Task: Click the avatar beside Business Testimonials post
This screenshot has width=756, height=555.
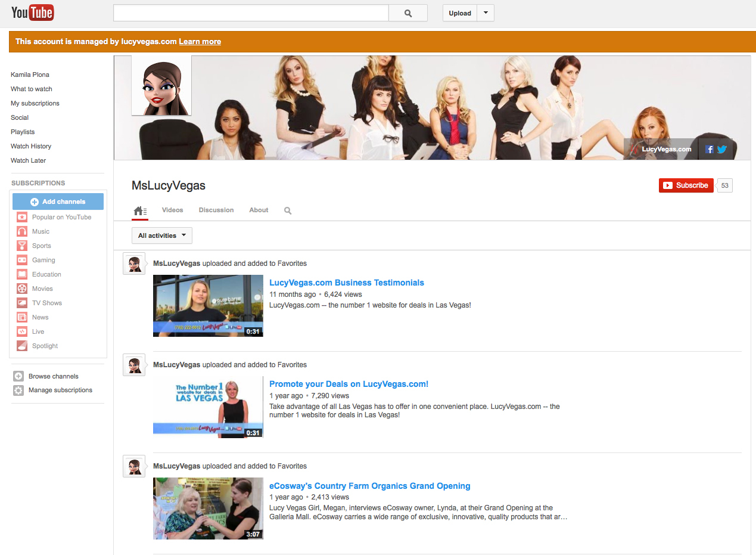Action: (x=134, y=263)
